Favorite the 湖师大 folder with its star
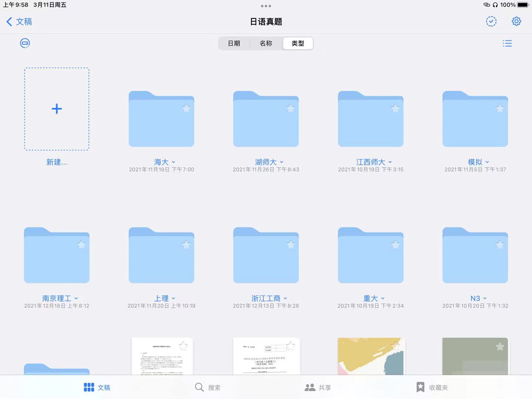 pyautogui.click(x=291, y=108)
